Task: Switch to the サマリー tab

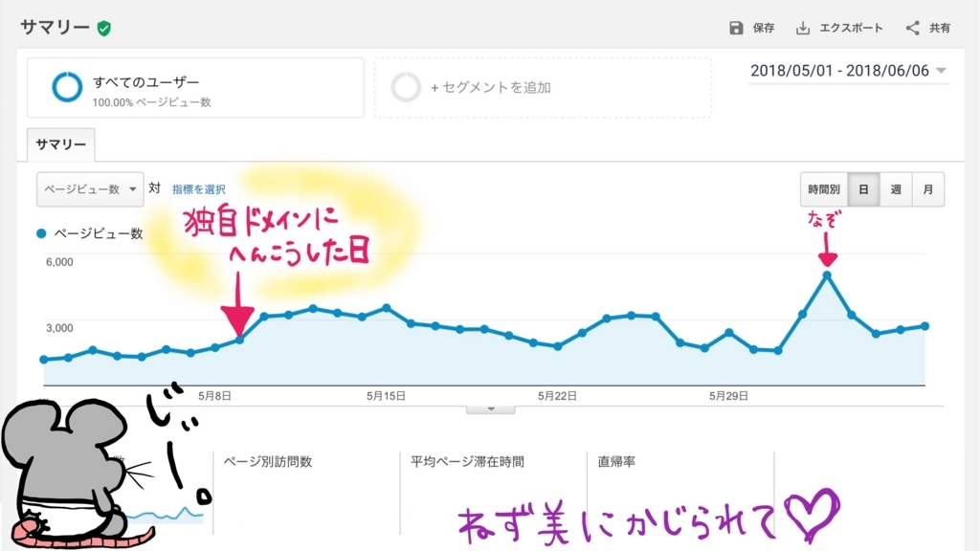Action: pyautogui.click(x=60, y=144)
